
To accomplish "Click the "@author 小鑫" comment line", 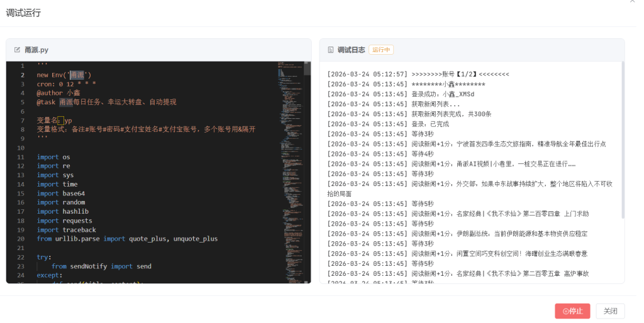I will point(58,93).
